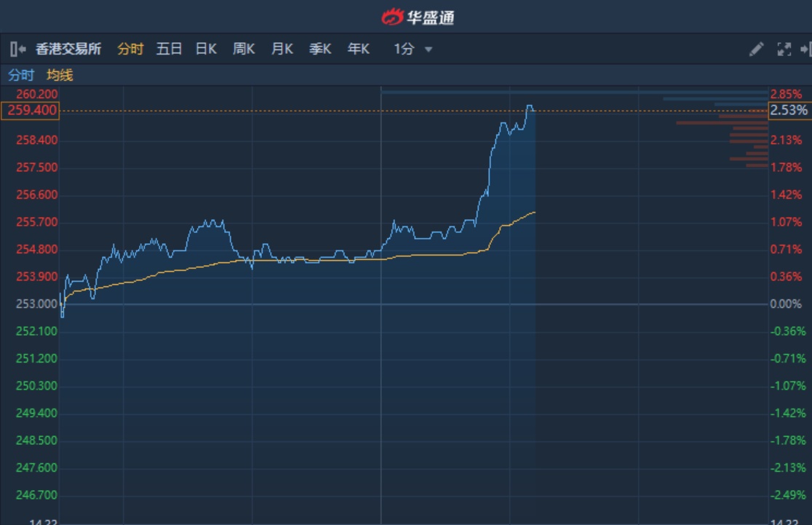
Task: Click the 2.53% change percentage label
Action: tap(789, 111)
